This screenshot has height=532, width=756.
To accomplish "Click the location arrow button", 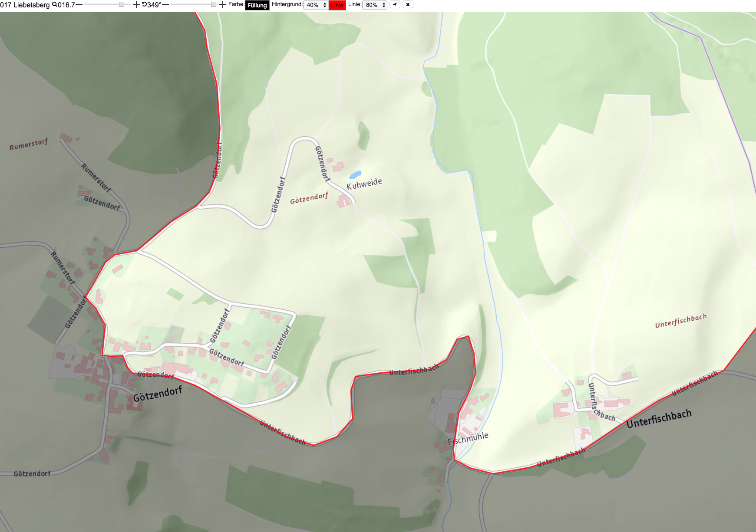I will coord(395,4).
